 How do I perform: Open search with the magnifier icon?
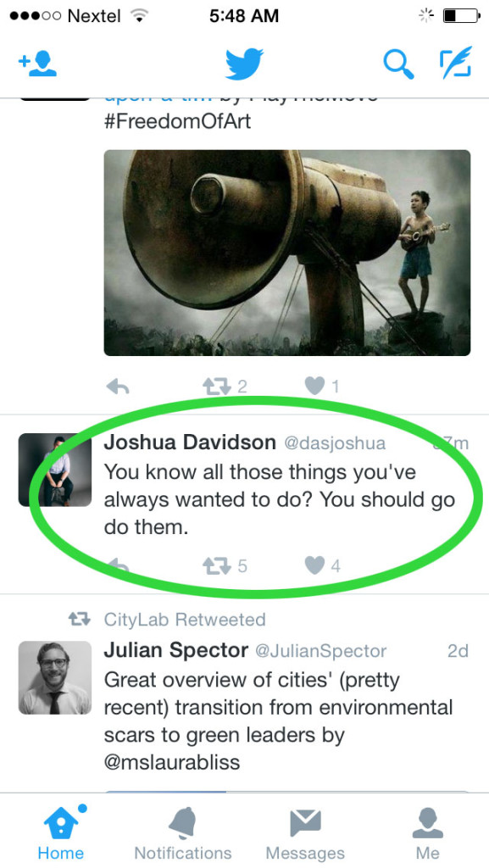[x=398, y=64]
